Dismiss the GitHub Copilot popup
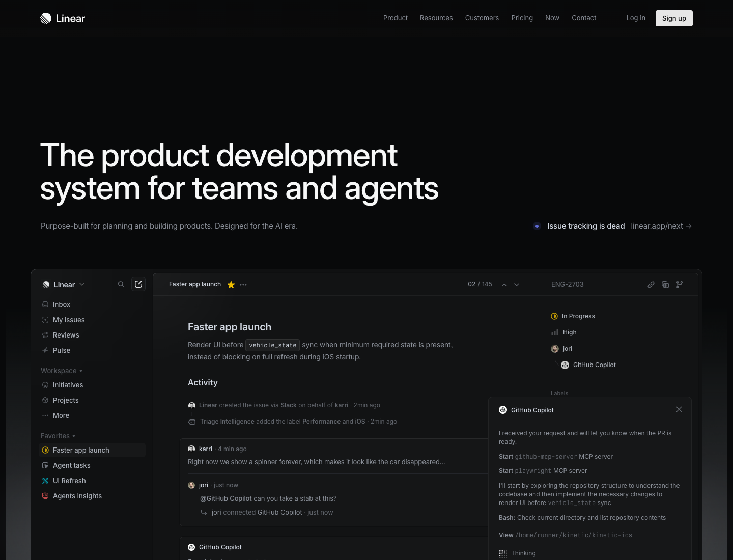Viewport: 733px width, 560px height. [679, 409]
